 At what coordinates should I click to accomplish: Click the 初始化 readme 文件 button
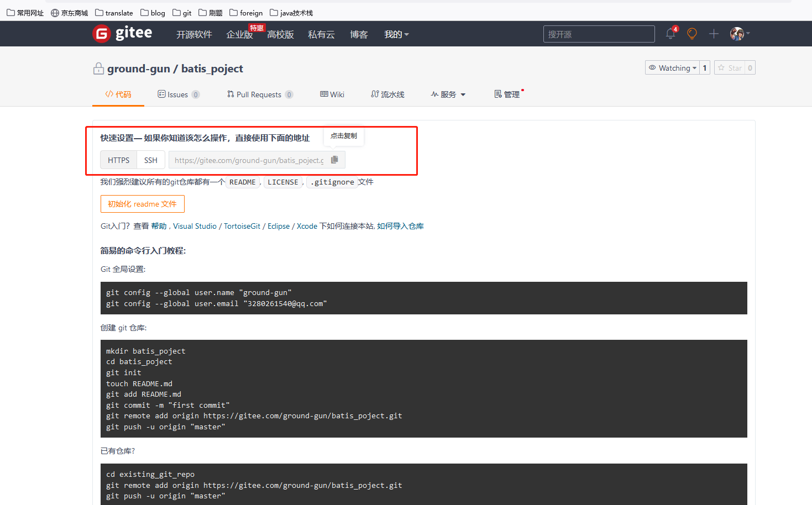click(142, 204)
